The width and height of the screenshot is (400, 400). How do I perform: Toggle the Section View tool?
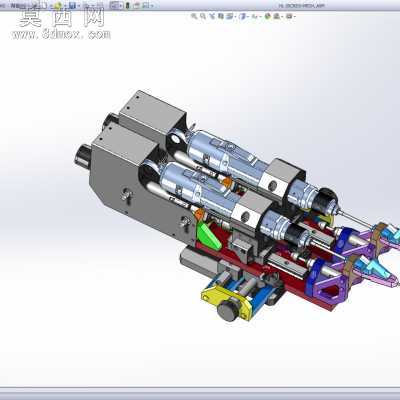(220, 16)
